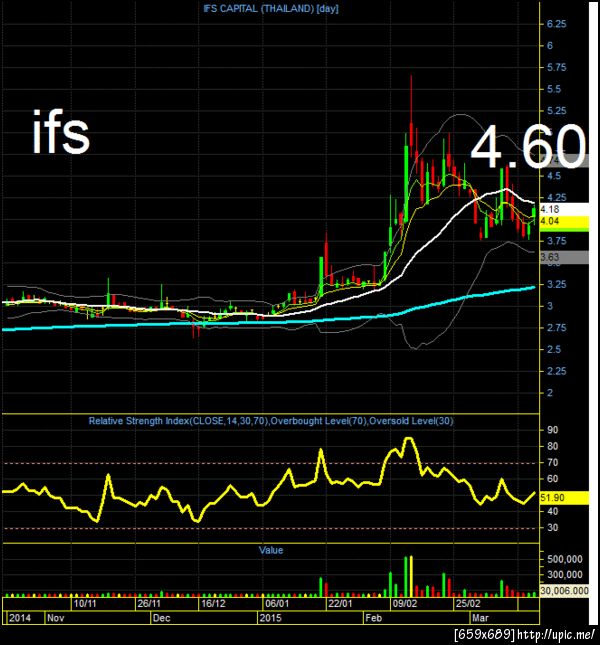
Task: Select the 6.25 price axis label
Action: [x=556, y=24]
